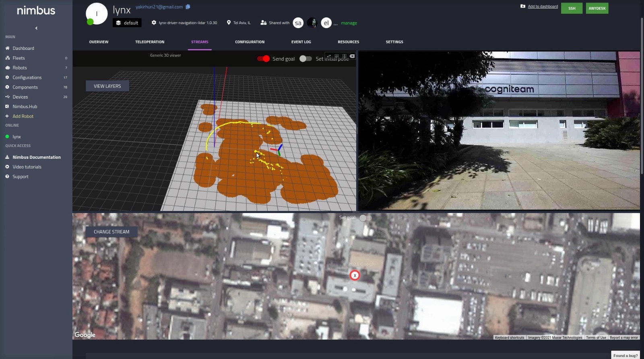
Task: Open the Fleets section icon
Action: tap(7, 58)
